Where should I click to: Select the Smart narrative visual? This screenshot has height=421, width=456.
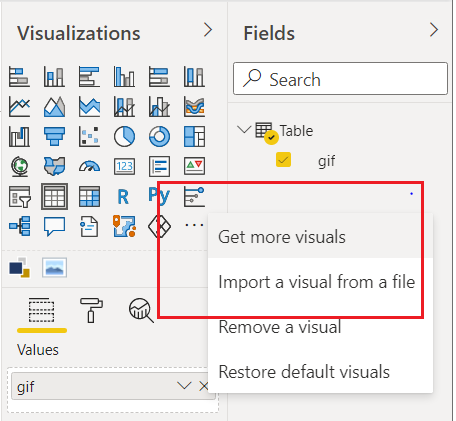pyautogui.click(x=89, y=226)
